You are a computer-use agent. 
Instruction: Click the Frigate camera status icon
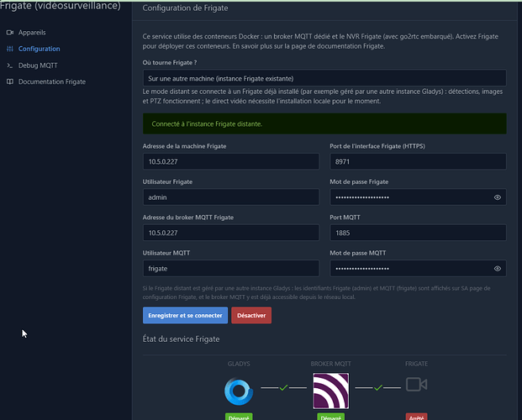coord(416,385)
